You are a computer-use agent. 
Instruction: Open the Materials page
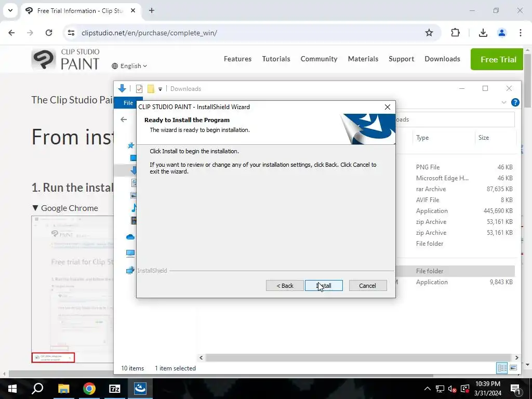pos(363,59)
